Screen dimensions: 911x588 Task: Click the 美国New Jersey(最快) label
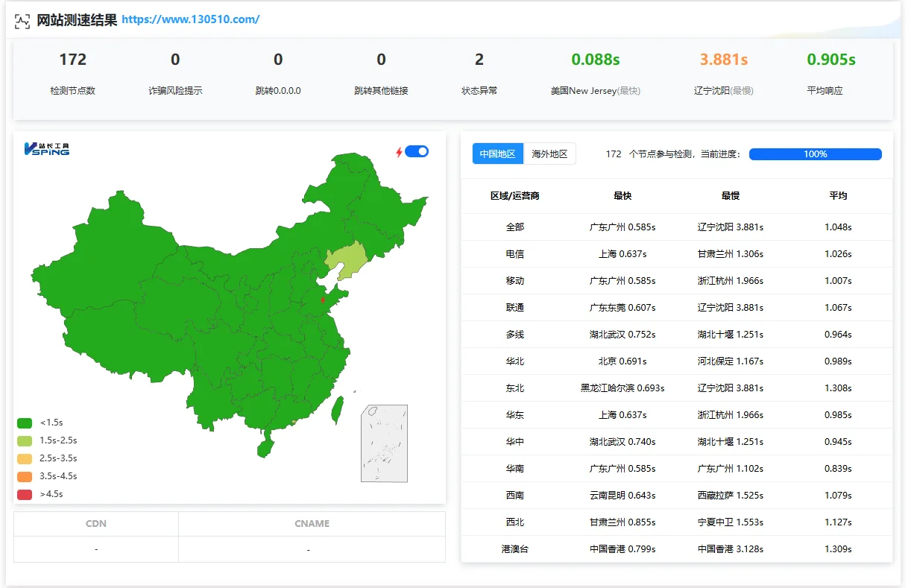point(596,91)
